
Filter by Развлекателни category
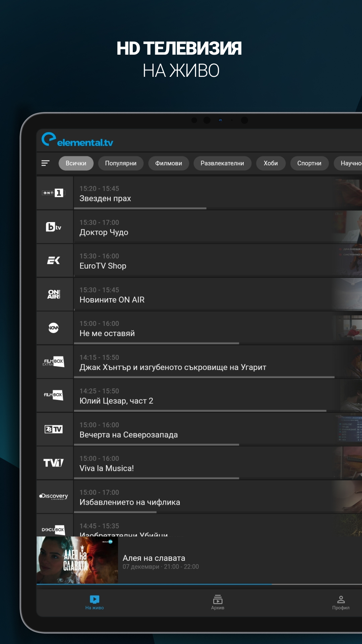pos(222,163)
